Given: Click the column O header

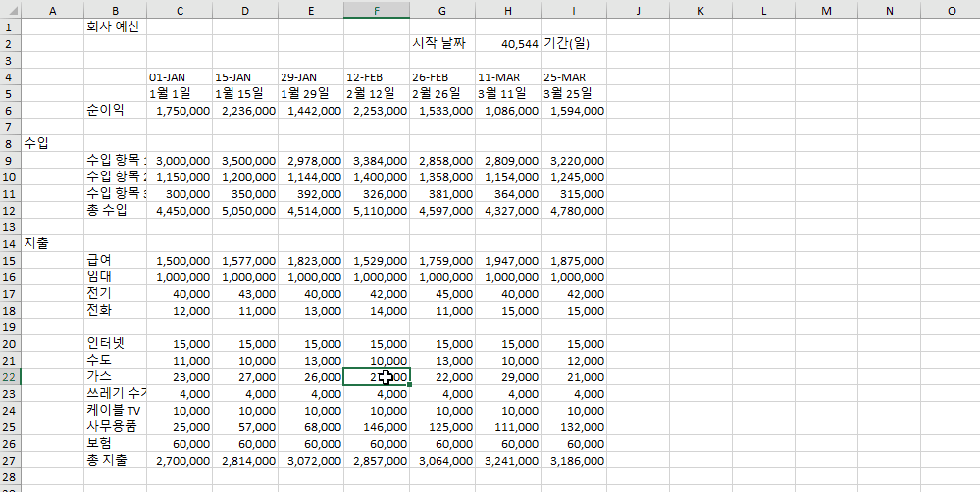Looking at the screenshot, I should click(x=951, y=10).
